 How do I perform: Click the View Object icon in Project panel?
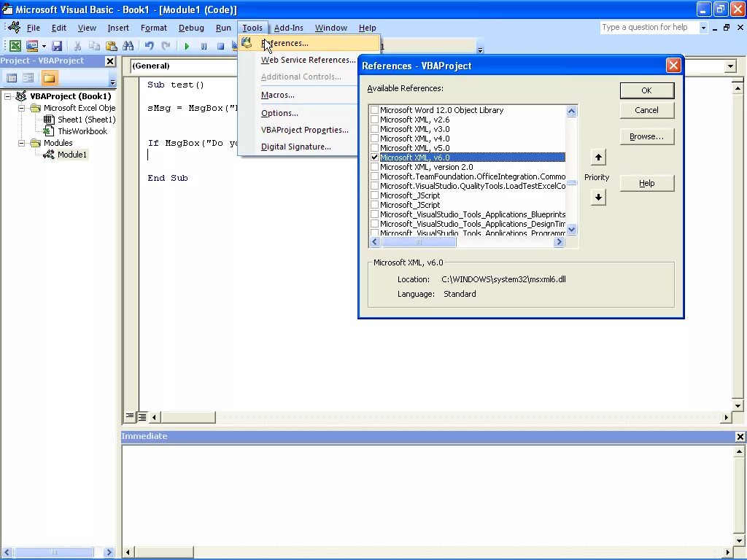click(x=28, y=77)
